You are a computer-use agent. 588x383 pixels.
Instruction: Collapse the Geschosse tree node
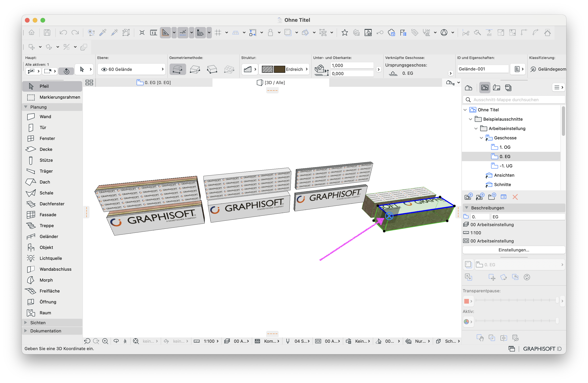point(482,138)
